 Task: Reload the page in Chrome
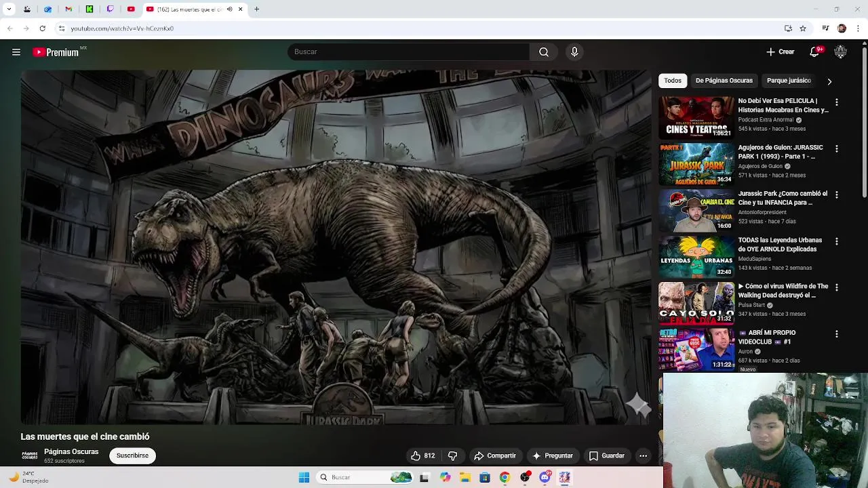point(42,28)
